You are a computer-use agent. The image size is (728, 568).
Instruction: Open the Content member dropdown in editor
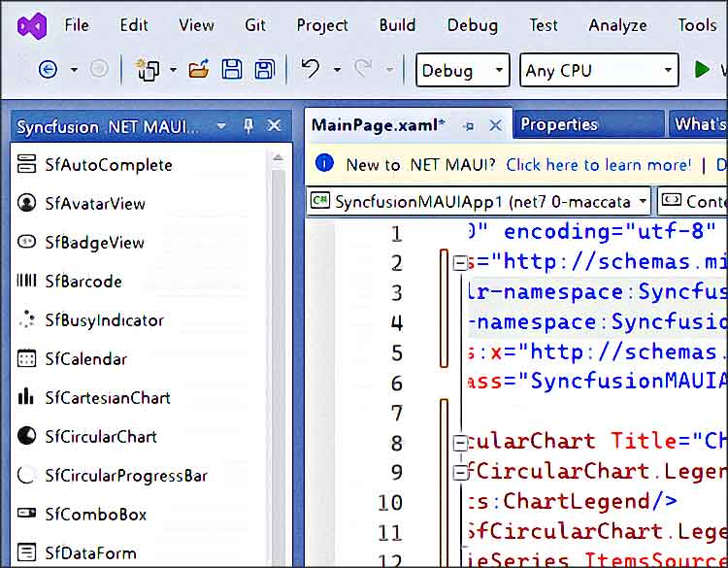(x=693, y=201)
